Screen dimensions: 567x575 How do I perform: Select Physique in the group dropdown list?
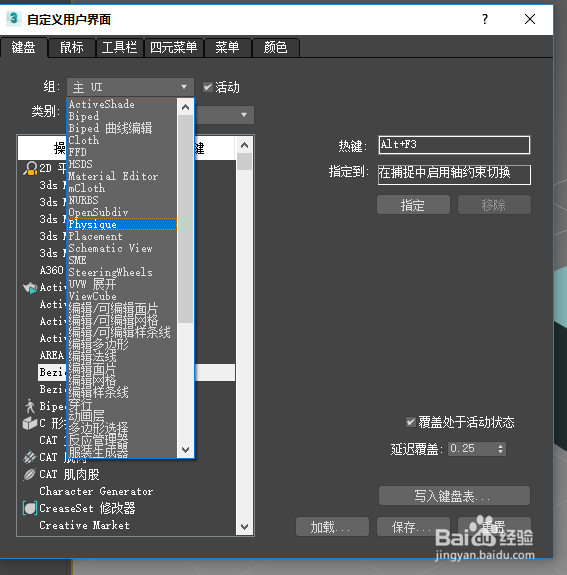122,224
